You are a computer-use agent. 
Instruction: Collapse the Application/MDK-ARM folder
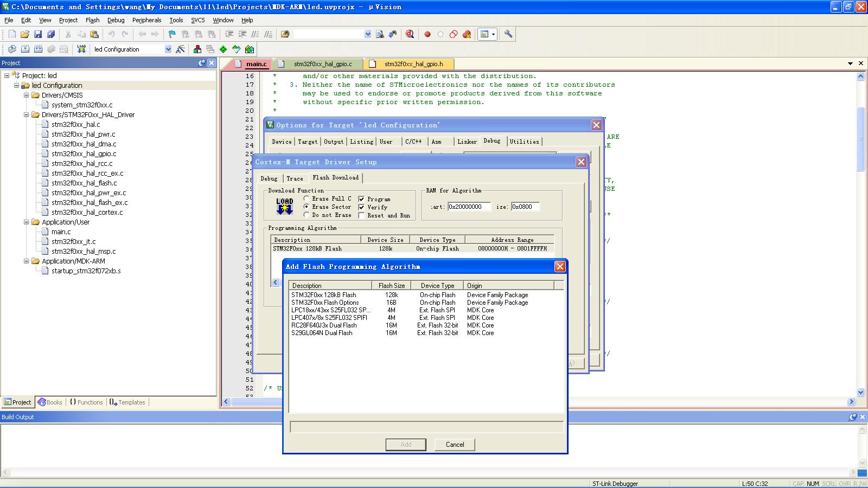26,261
